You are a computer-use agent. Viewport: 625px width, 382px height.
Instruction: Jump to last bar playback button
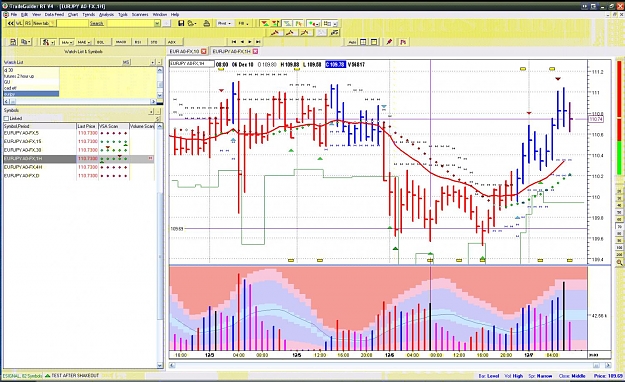point(258,42)
